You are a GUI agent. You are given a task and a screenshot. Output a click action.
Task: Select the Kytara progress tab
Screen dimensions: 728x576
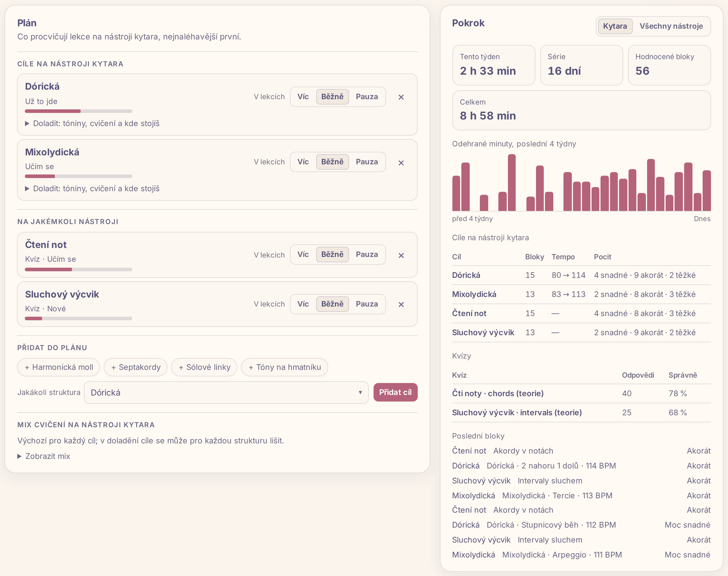pyautogui.click(x=615, y=26)
